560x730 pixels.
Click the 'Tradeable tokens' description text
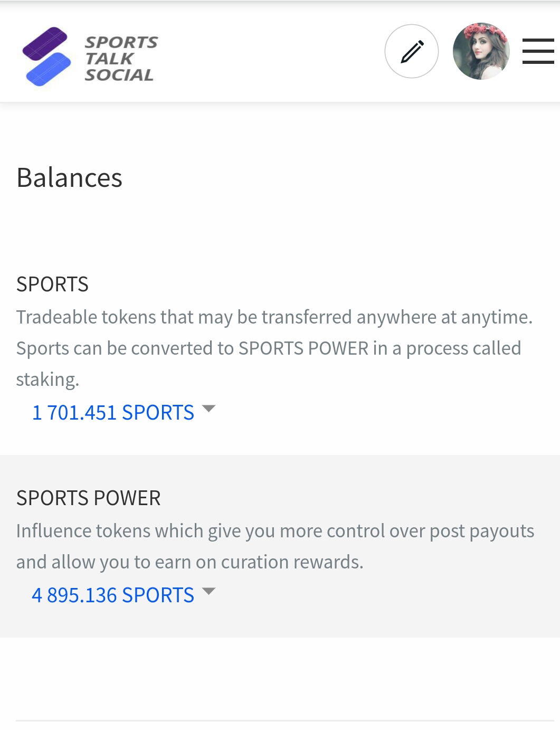pos(274,317)
